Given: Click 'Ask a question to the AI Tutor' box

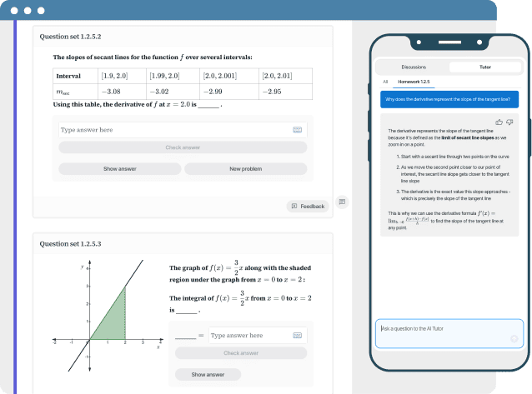Looking at the screenshot, I should [442, 329].
